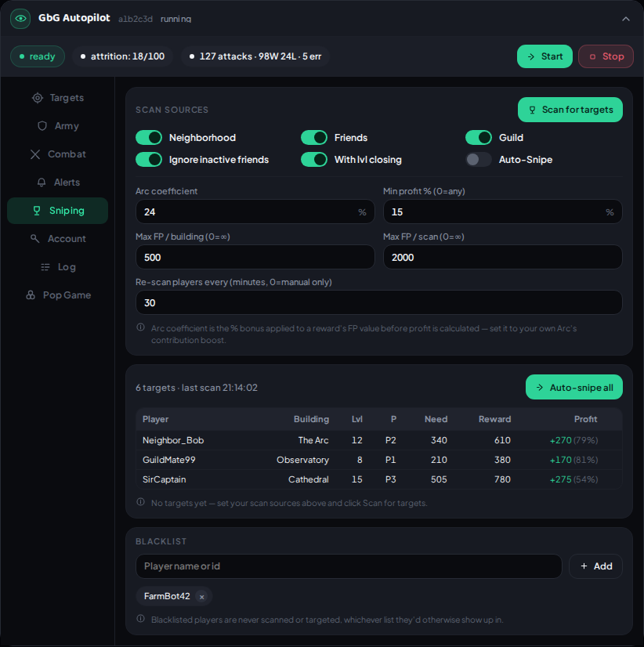The width and height of the screenshot is (644, 647).
Task: Click Scan for targets button
Action: tap(570, 110)
